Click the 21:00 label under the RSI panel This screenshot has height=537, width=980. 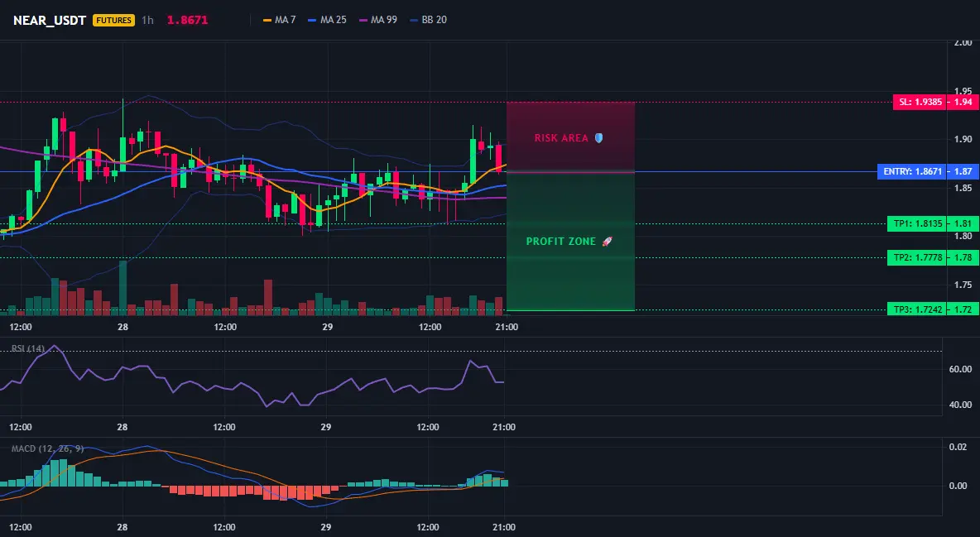(504, 427)
